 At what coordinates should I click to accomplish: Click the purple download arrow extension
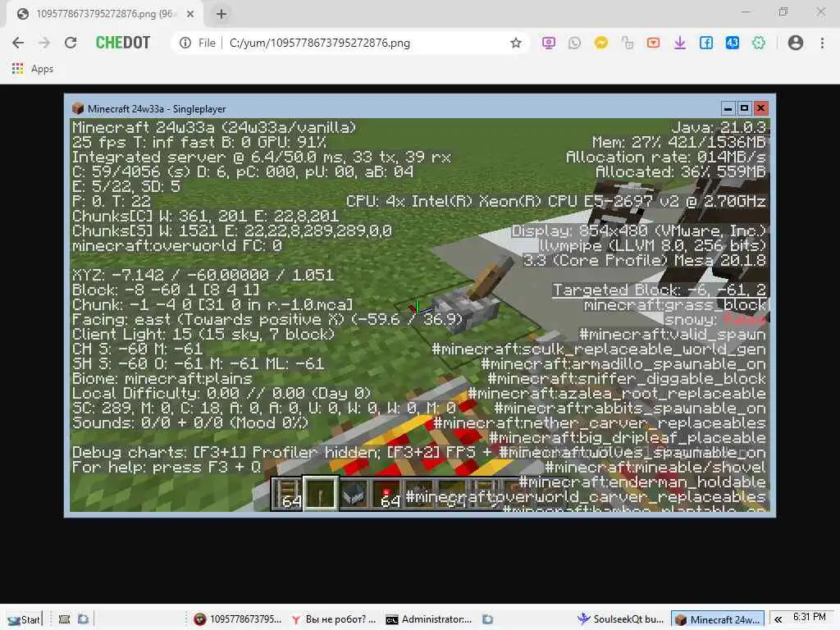[x=680, y=43]
